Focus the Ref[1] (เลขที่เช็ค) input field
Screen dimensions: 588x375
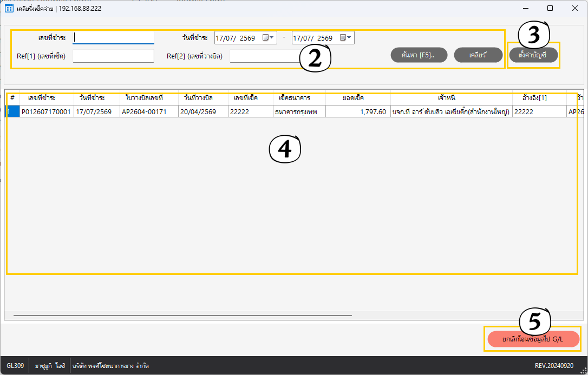click(113, 56)
